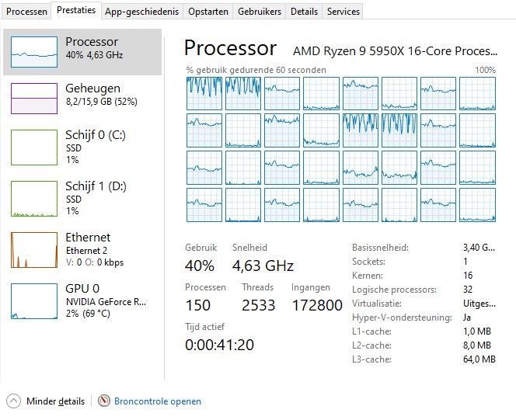
Task: Click the Ethernet activity graph icon
Action: 34,248
